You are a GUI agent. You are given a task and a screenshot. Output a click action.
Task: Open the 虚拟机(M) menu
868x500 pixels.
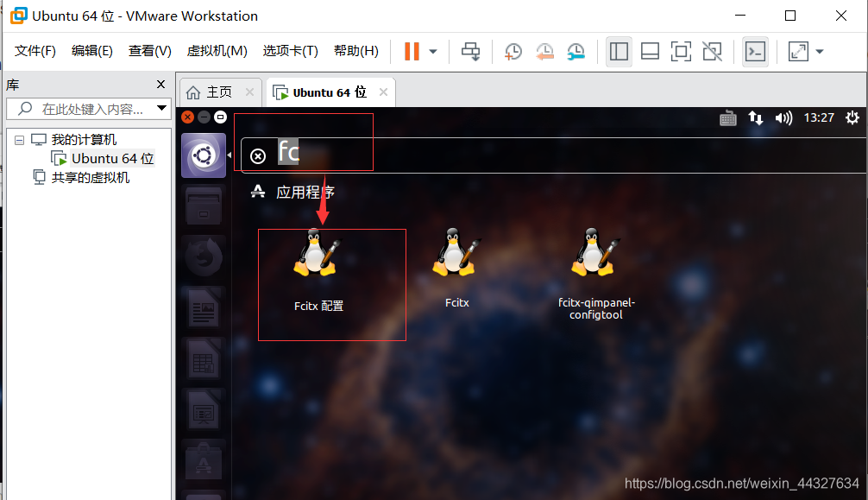(x=217, y=51)
